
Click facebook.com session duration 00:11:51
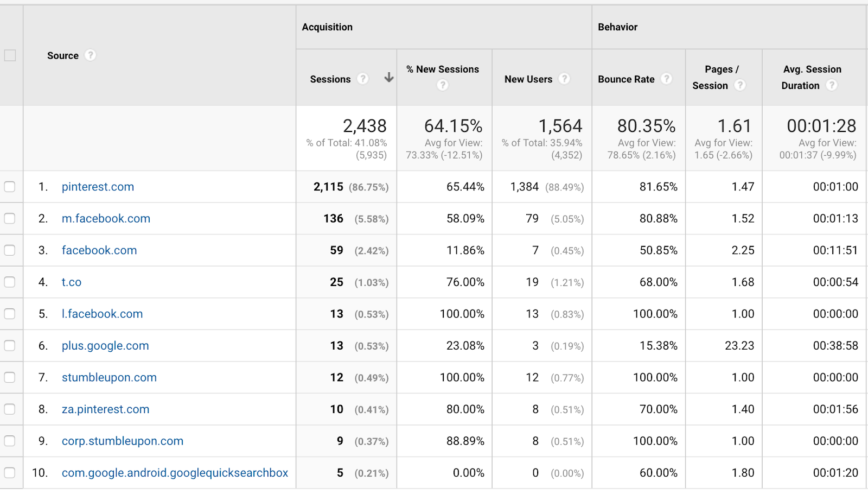(835, 250)
